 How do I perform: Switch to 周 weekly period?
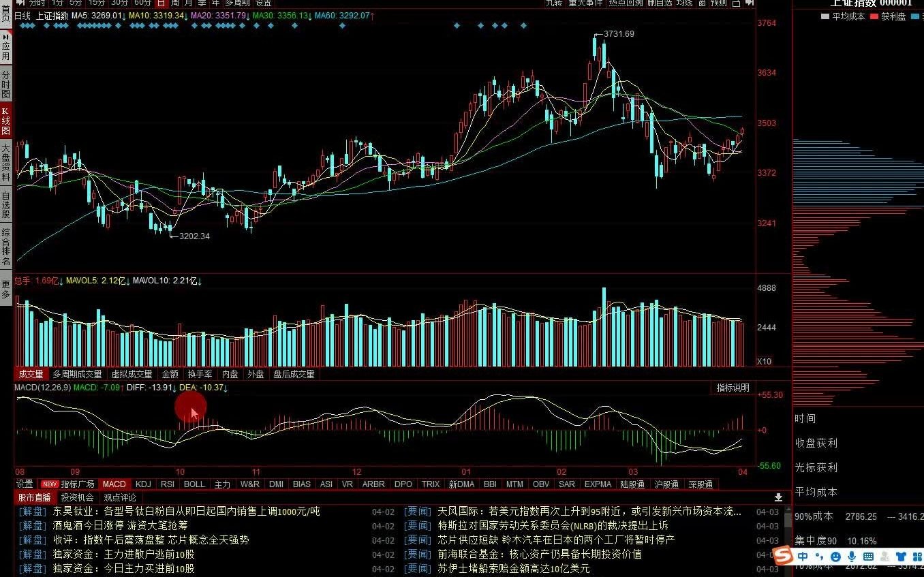pyautogui.click(x=174, y=3)
